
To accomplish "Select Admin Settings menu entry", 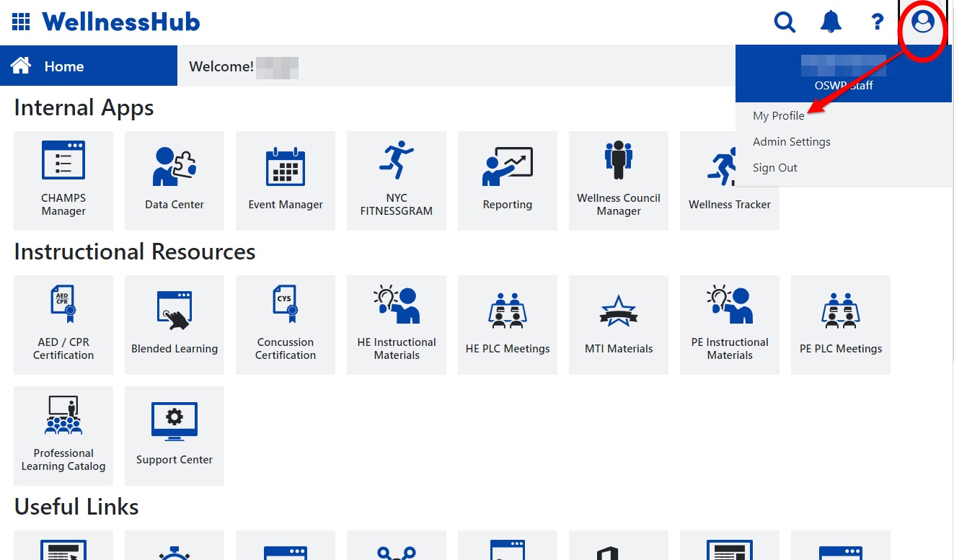I will 791,141.
